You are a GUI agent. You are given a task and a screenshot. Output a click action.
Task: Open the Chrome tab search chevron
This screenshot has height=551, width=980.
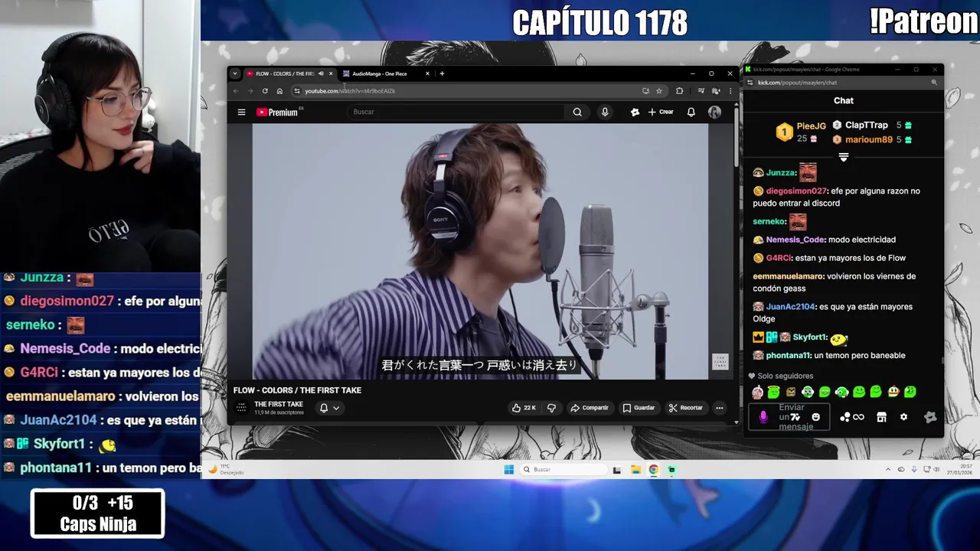234,73
